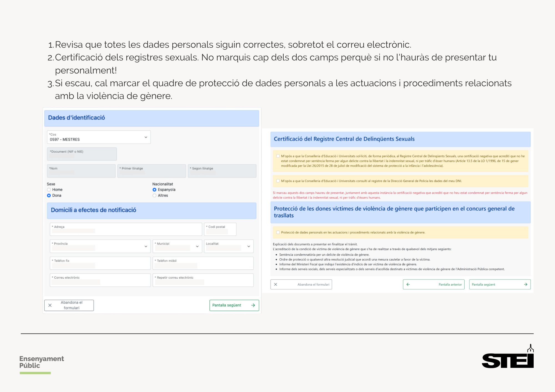Select the Altres nationality radio button
The width and height of the screenshot is (555, 392).
[155, 195]
